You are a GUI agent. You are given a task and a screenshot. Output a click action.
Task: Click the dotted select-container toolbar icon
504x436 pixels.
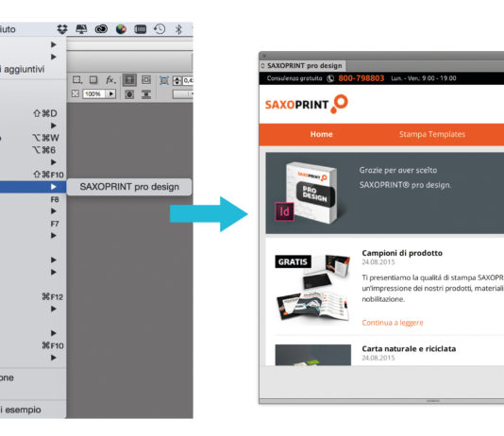pyautogui.click(x=77, y=79)
